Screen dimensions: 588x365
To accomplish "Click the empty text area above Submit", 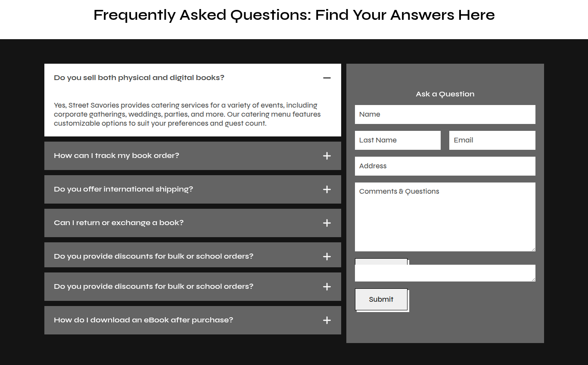I will [445, 273].
